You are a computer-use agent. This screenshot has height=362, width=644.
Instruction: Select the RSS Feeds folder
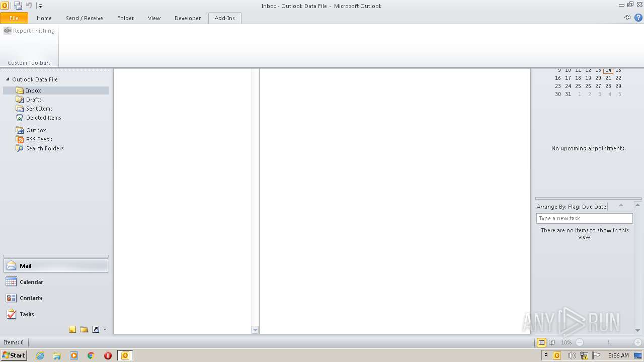click(39, 139)
